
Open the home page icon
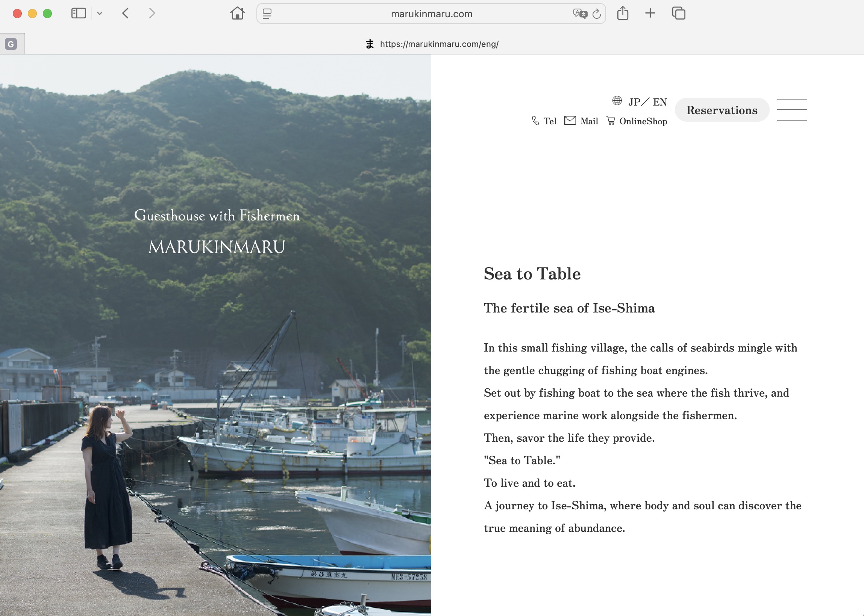click(x=237, y=14)
